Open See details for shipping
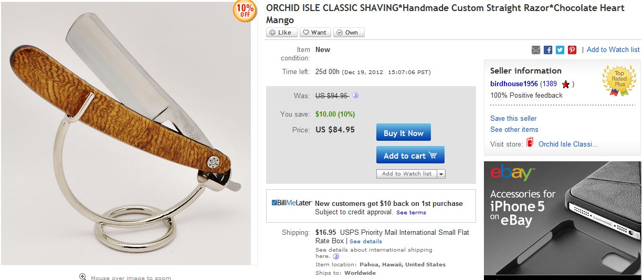Image resolution: width=644 pixels, height=280 pixels. pyautogui.click(x=366, y=242)
